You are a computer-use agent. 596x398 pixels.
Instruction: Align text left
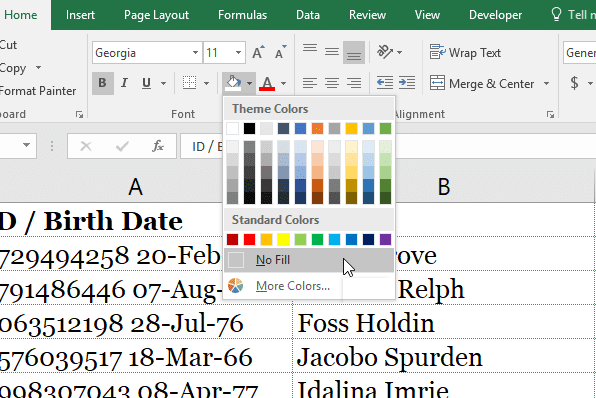point(310,83)
